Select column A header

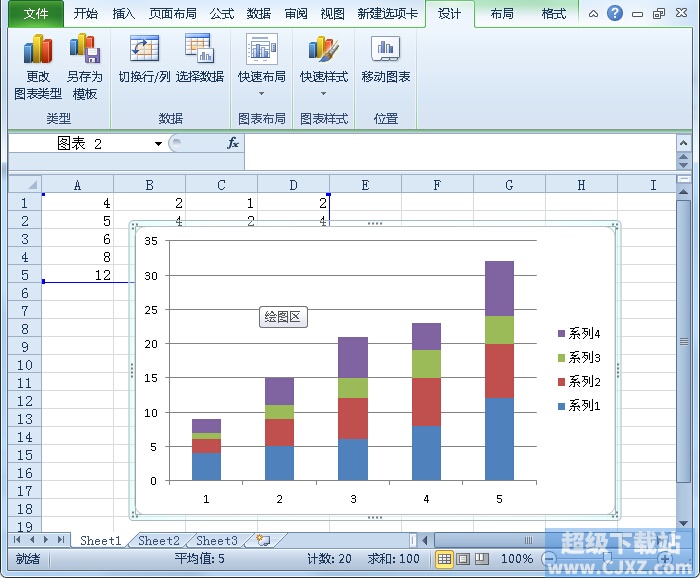[x=78, y=185]
